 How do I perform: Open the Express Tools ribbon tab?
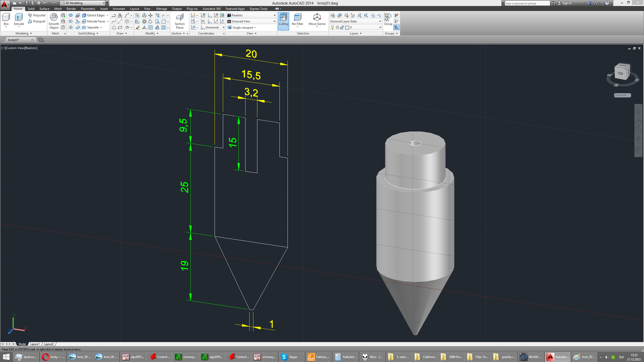259,9
